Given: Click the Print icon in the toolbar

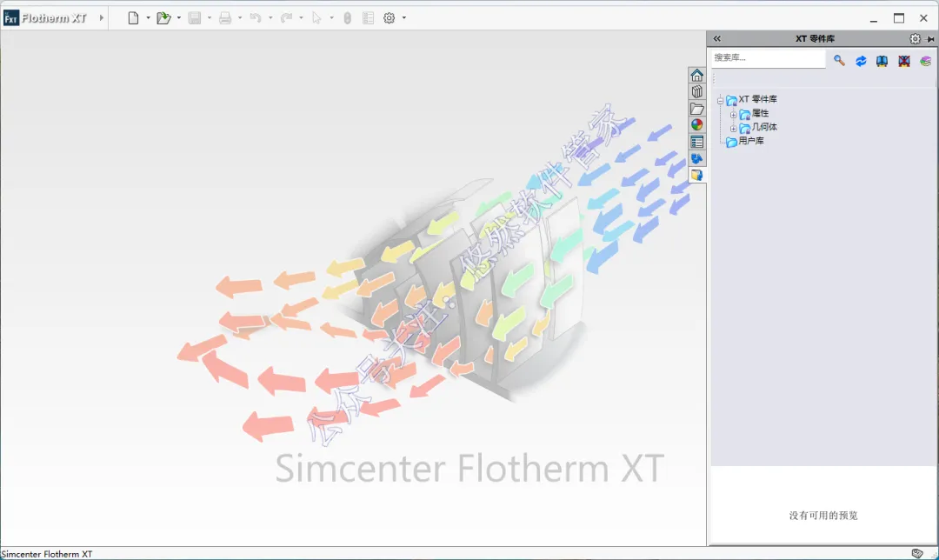Looking at the screenshot, I should pyautogui.click(x=225, y=18).
